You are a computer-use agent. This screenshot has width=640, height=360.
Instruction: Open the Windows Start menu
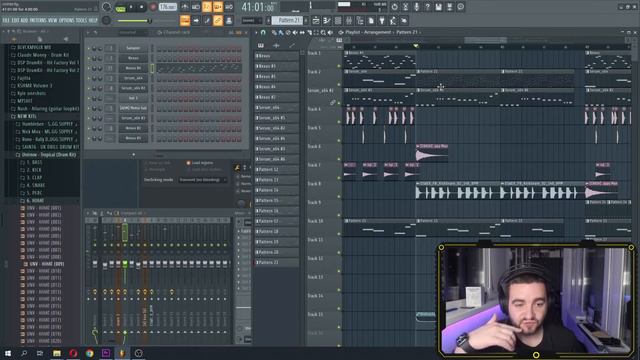point(8,353)
